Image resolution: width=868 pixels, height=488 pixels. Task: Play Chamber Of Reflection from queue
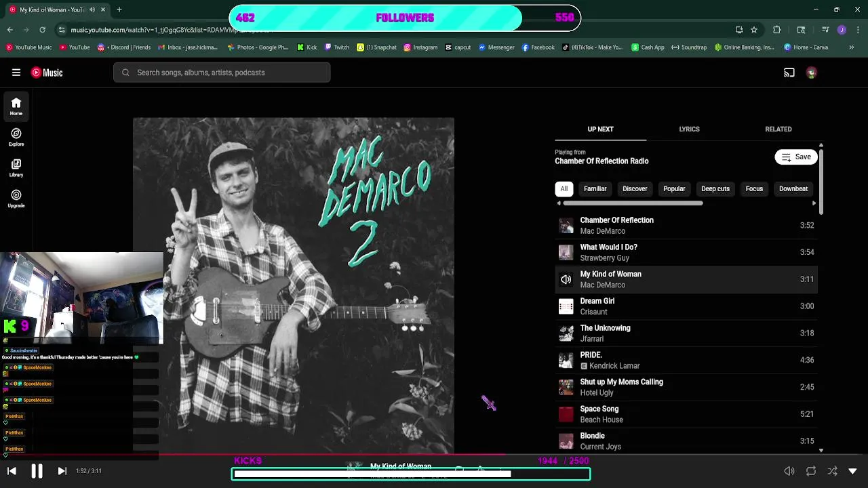[x=686, y=226]
